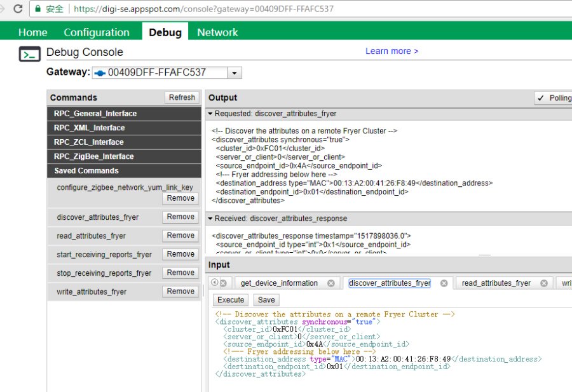Collapse the Saved Commands group
The height and width of the screenshot is (392, 572).
(x=124, y=171)
